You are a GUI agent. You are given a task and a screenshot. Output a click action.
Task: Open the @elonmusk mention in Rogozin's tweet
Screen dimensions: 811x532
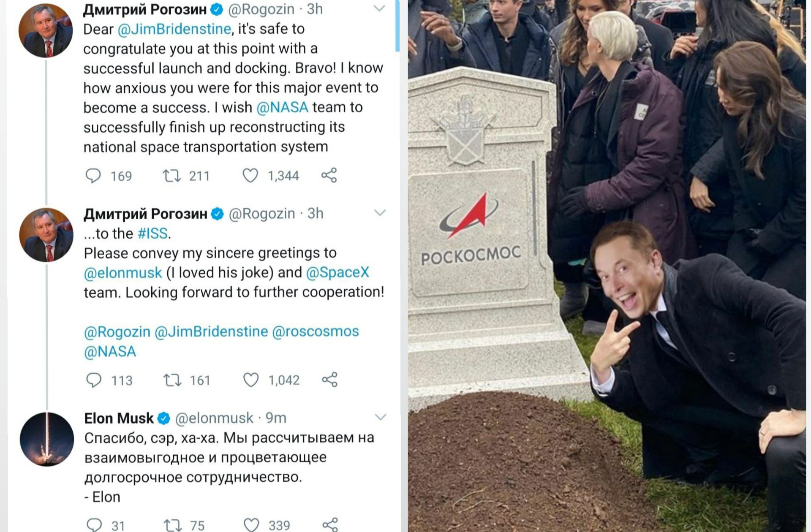(x=123, y=273)
